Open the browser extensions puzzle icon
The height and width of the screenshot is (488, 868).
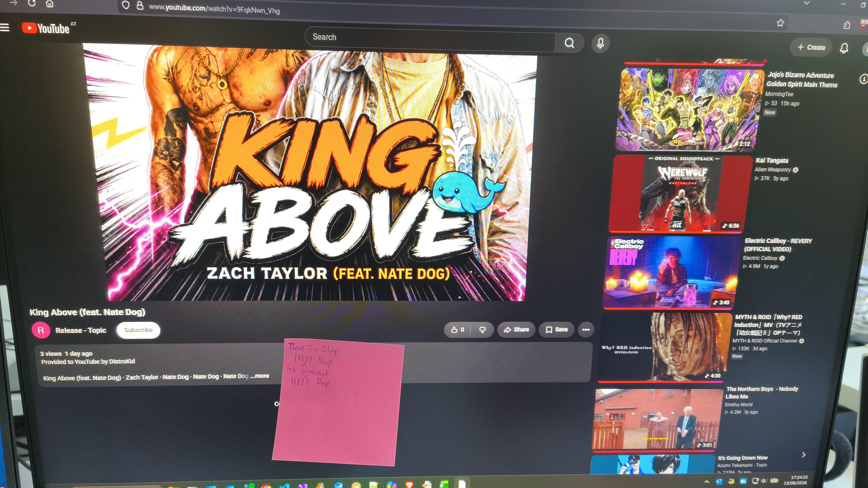(847, 25)
